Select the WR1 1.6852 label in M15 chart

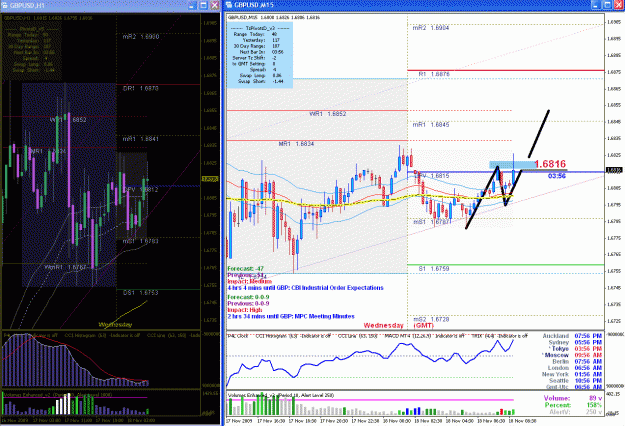pos(328,114)
